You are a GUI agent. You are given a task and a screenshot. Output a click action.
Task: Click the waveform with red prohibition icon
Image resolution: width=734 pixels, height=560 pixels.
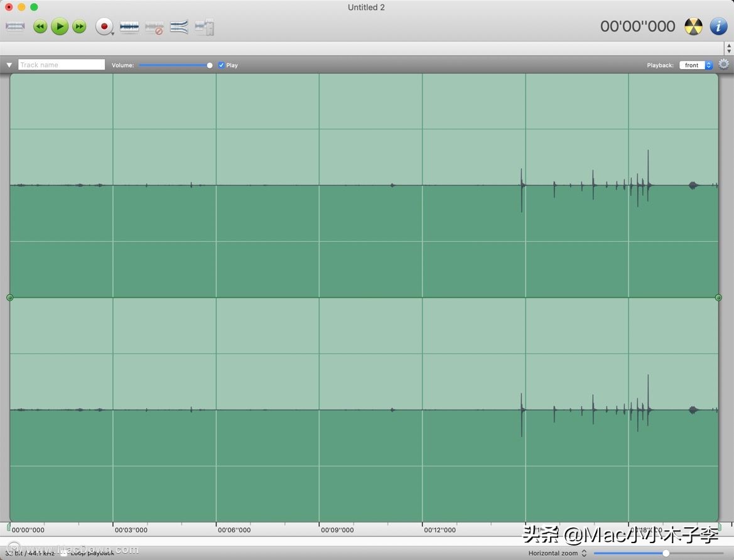(154, 28)
